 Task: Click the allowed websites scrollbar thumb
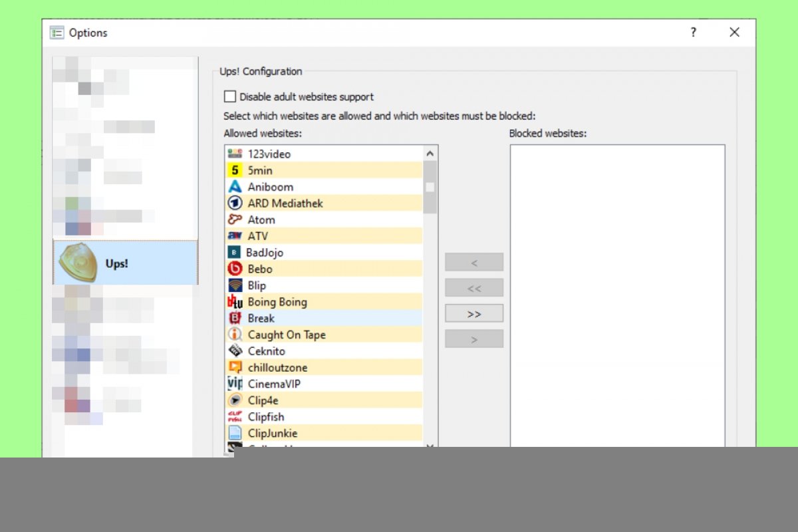coord(430,188)
